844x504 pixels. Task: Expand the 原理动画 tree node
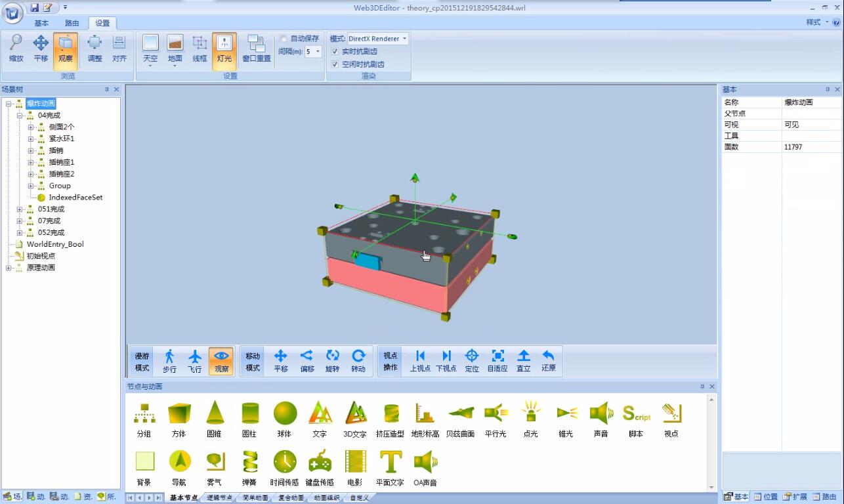tap(9, 268)
